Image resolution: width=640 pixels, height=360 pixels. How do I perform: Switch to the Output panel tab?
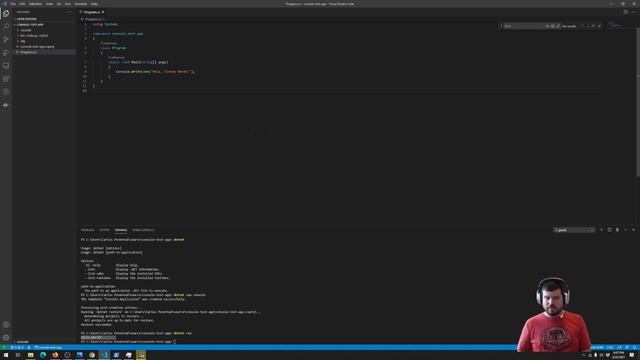point(104,230)
